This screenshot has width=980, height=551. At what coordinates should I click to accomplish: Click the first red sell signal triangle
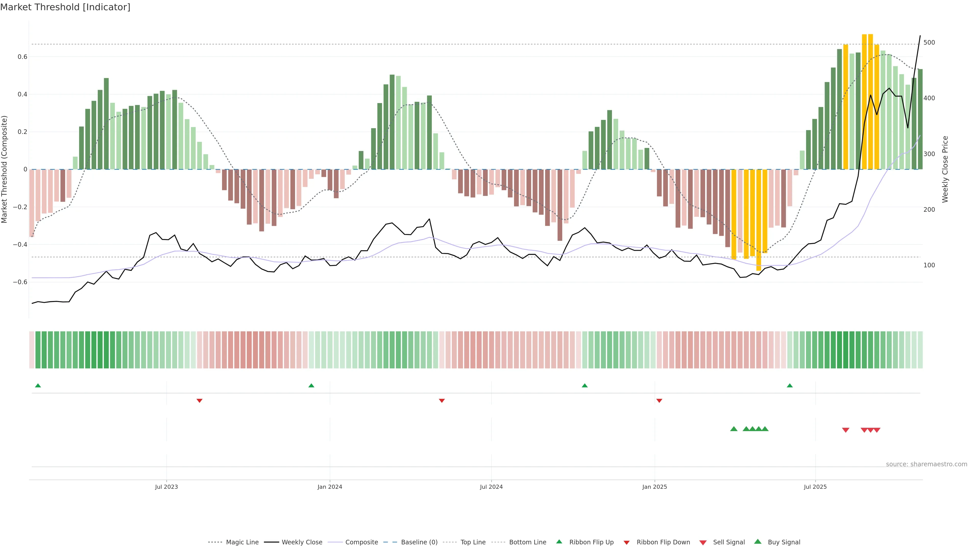click(846, 430)
